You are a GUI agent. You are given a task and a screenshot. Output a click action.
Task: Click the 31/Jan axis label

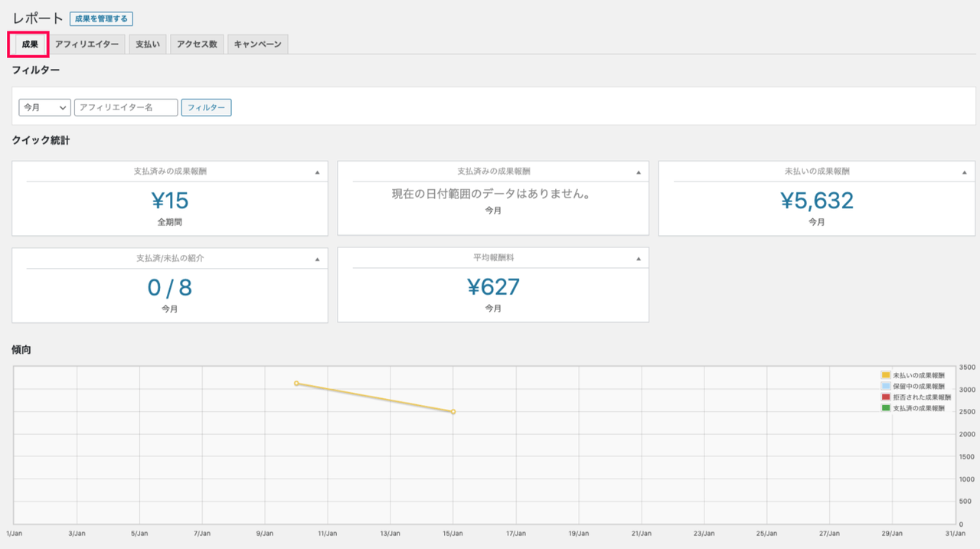pos(954,533)
